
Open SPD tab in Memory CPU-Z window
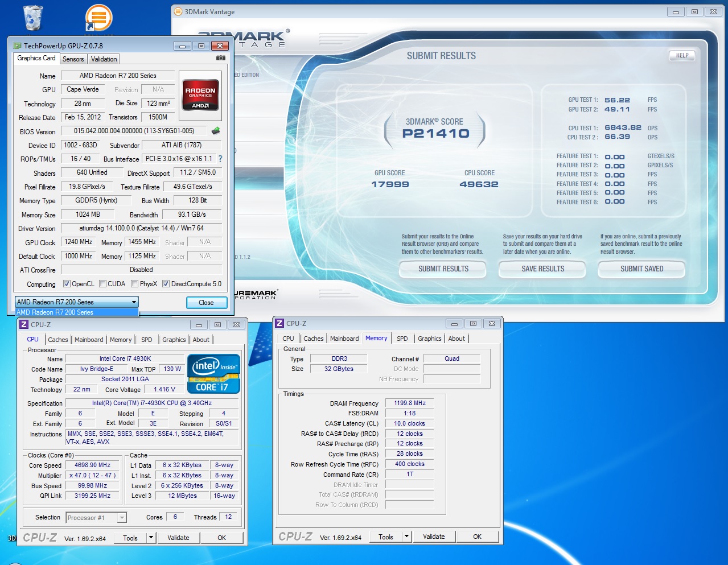tap(402, 339)
